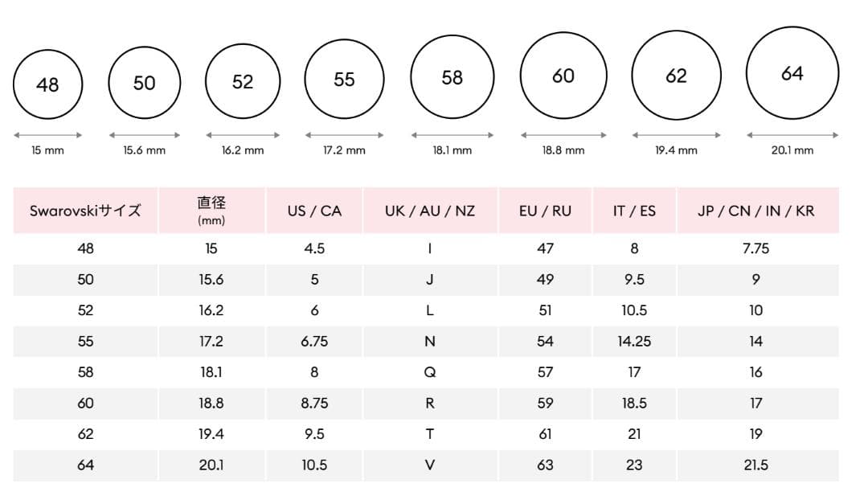Image resolution: width=868 pixels, height=496 pixels.
Task: Click the size 62 ring circle
Action: [676, 75]
